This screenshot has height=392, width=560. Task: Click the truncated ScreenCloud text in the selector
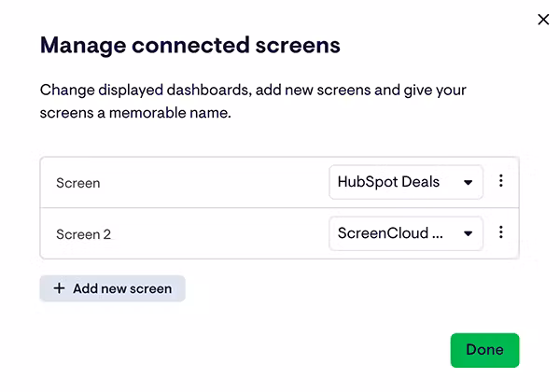coord(389,233)
